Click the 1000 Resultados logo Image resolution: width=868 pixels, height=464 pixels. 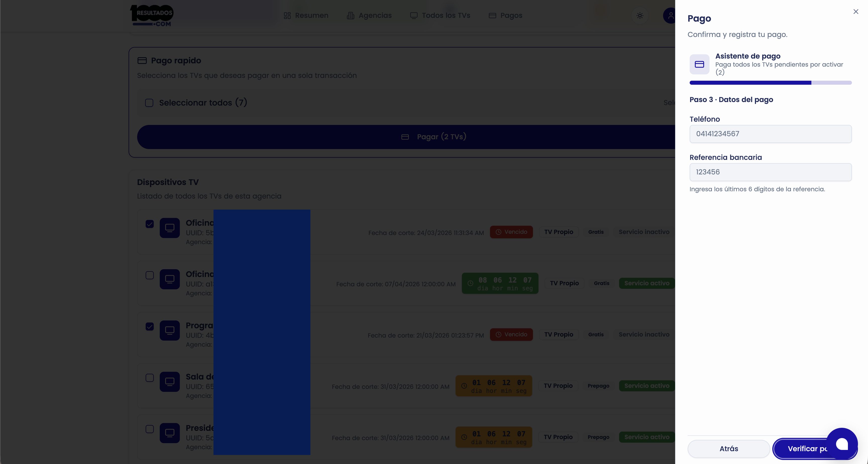(x=152, y=16)
